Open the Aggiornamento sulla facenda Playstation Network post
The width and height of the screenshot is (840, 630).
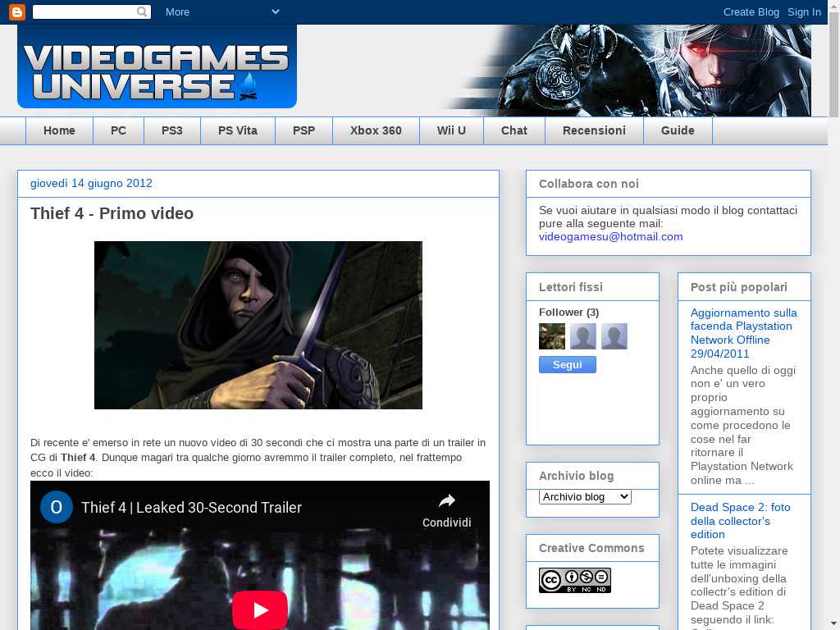[743, 333]
